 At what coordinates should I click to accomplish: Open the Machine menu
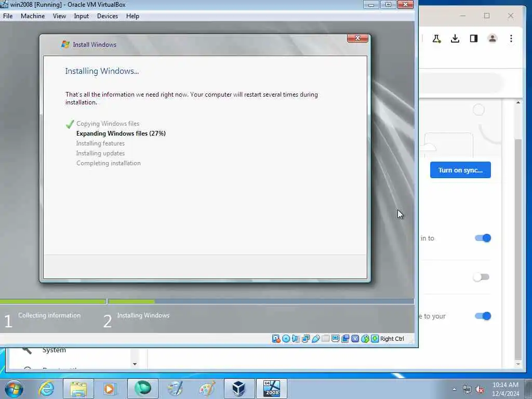click(33, 16)
